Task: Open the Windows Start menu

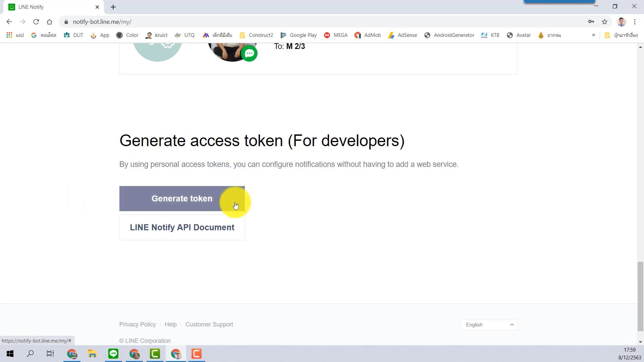Action: 10,354
